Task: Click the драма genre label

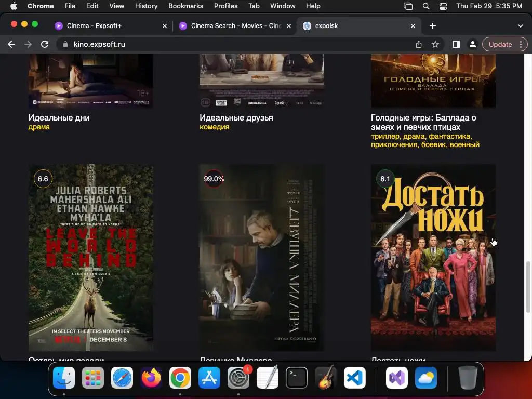Action: click(39, 127)
